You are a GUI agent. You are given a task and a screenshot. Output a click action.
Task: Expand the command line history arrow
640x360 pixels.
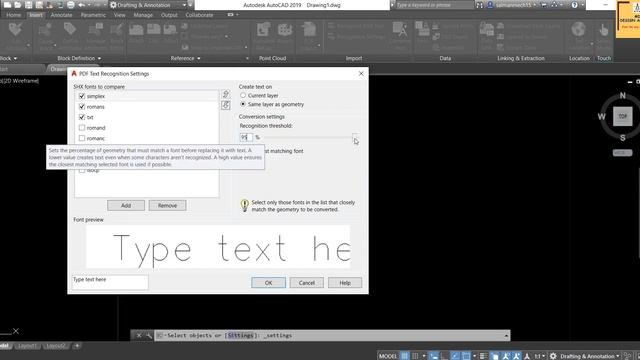coord(506,336)
